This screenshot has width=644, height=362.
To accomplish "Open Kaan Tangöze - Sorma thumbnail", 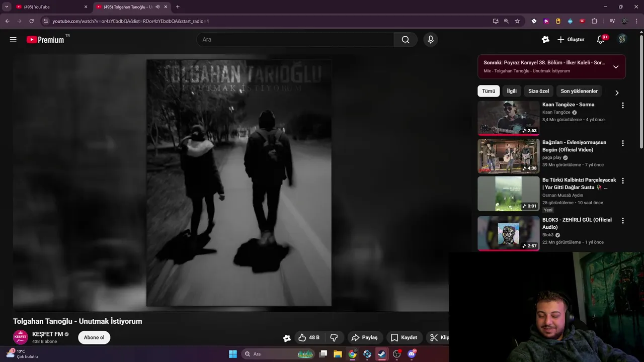I will (508, 118).
